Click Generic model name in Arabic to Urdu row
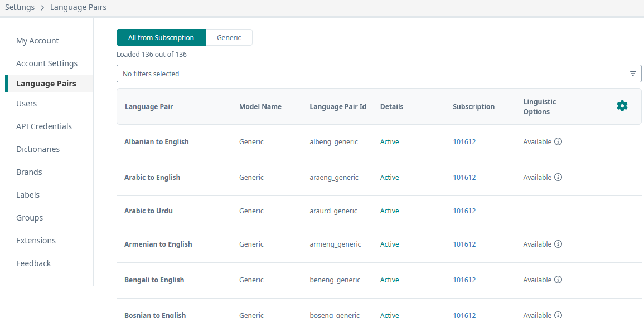 coord(251,211)
